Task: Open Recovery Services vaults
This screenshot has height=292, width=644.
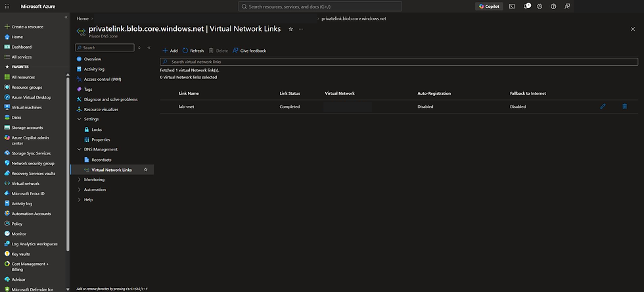Action: click(30, 174)
